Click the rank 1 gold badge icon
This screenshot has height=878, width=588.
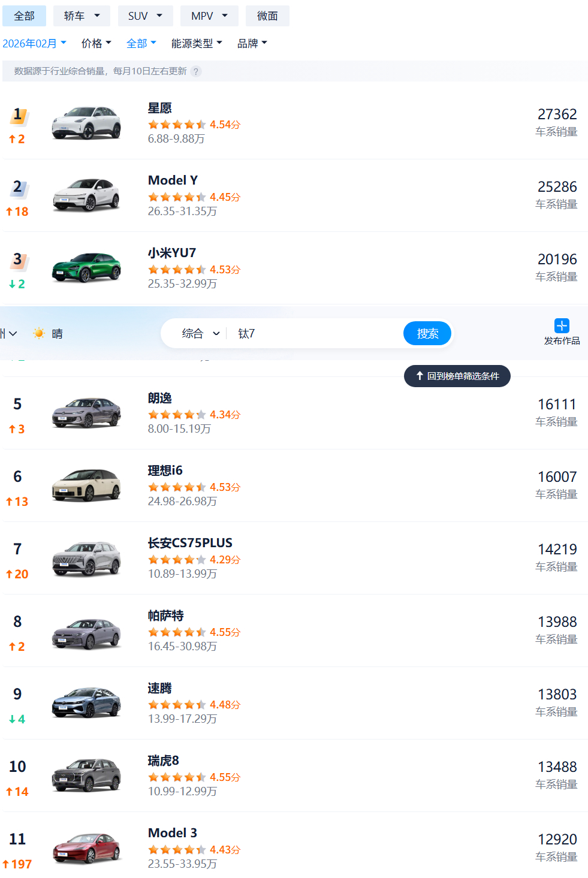click(19, 115)
